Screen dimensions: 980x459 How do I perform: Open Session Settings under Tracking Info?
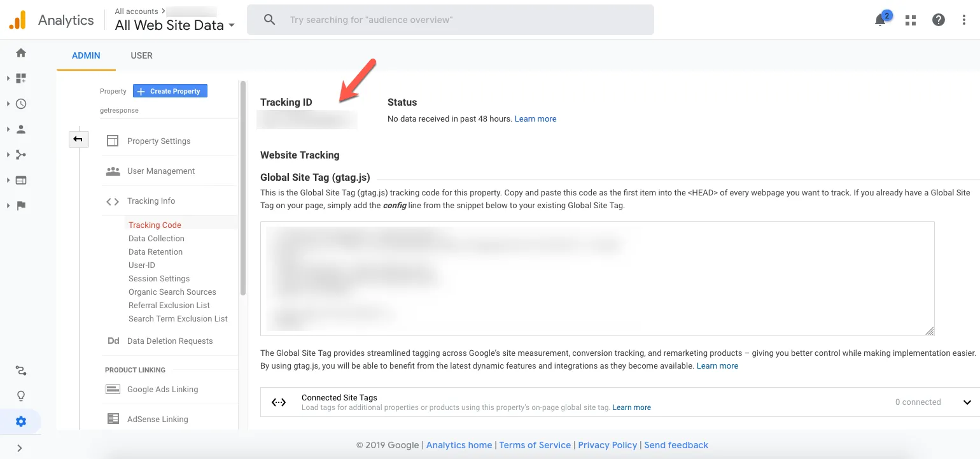(159, 279)
